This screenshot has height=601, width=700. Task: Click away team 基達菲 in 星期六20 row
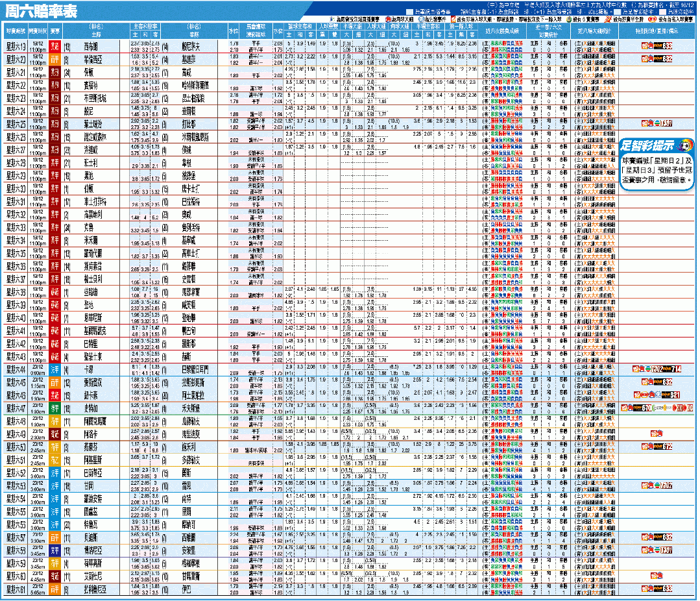click(x=189, y=59)
